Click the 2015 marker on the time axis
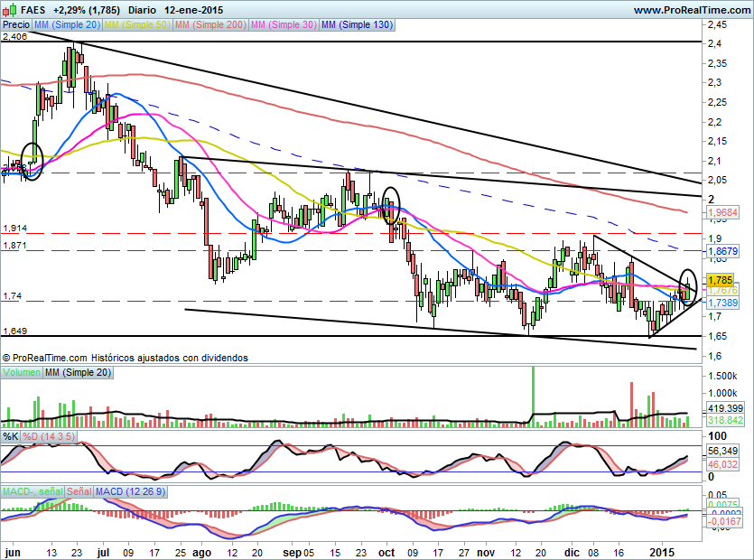754x560 pixels. tap(664, 550)
